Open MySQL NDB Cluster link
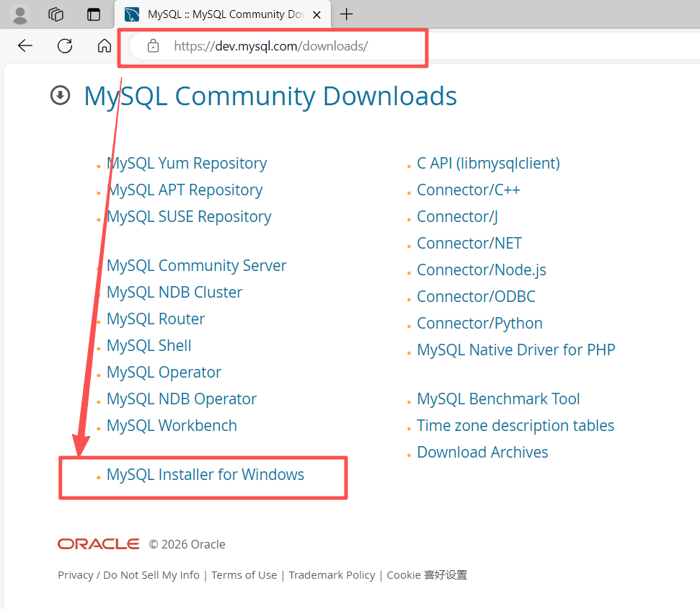 click(174, 292)
